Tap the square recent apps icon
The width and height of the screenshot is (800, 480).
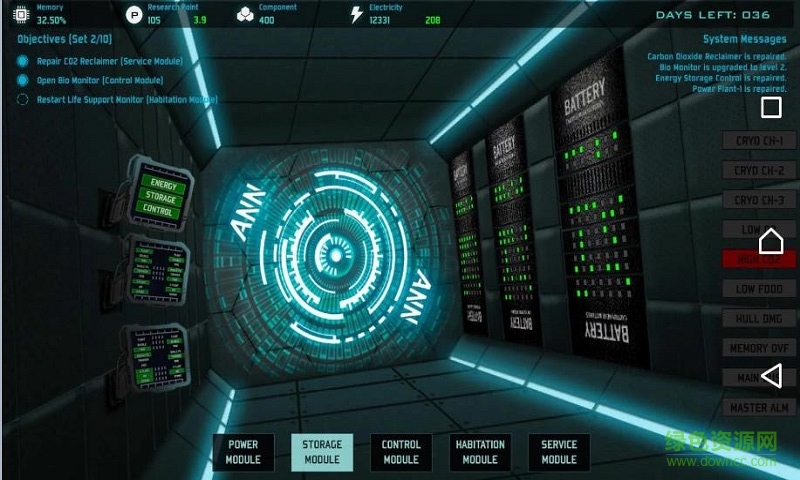click(x=771, y=108)
